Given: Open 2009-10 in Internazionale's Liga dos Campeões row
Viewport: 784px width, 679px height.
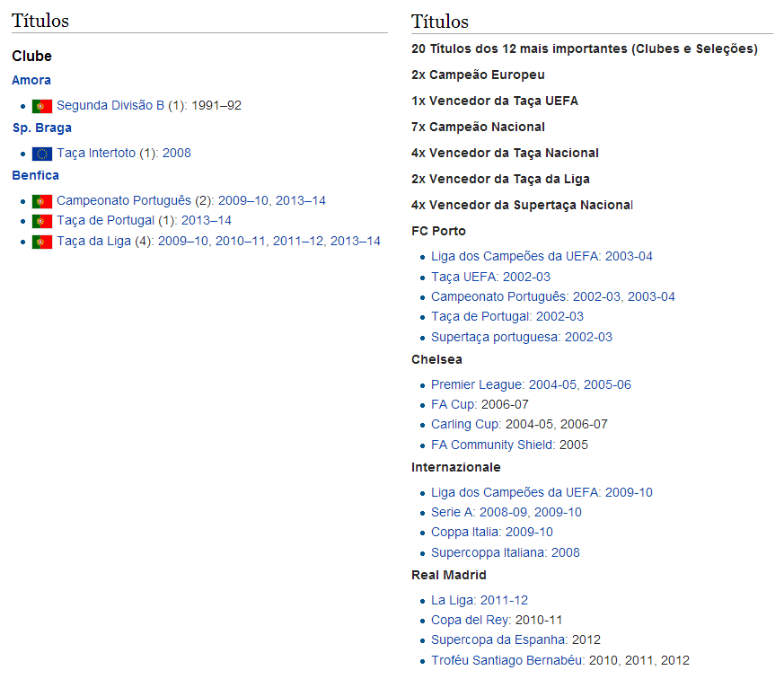Looking at the screenshot, I should pos(629,492).
